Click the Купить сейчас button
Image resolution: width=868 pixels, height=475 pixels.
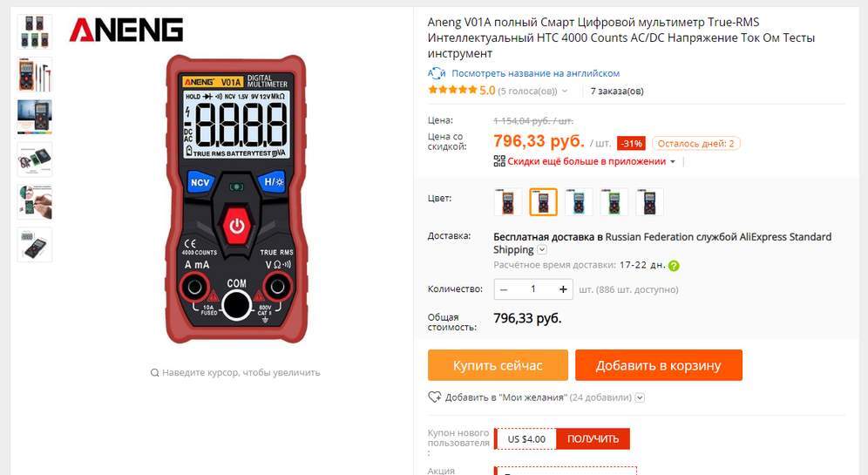498,365
